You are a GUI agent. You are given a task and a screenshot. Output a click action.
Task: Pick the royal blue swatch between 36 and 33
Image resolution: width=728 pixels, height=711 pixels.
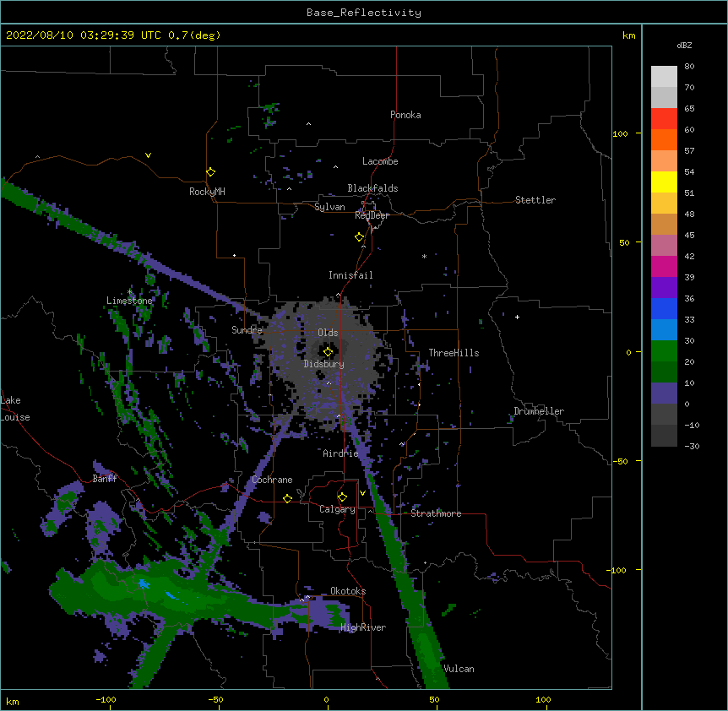tap(664, 308)
